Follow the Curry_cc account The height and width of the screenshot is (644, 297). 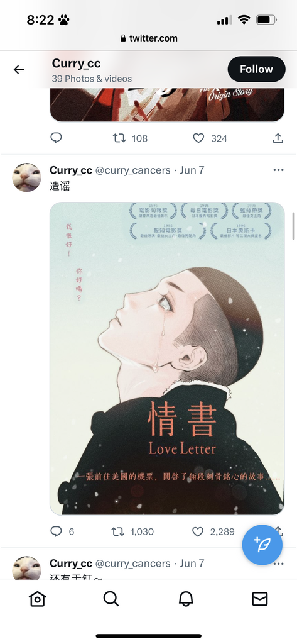tap(256, 69)
